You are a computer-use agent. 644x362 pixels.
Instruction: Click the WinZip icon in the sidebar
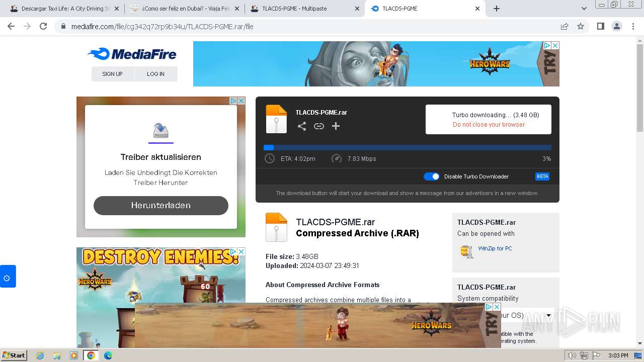coord(467,251)
